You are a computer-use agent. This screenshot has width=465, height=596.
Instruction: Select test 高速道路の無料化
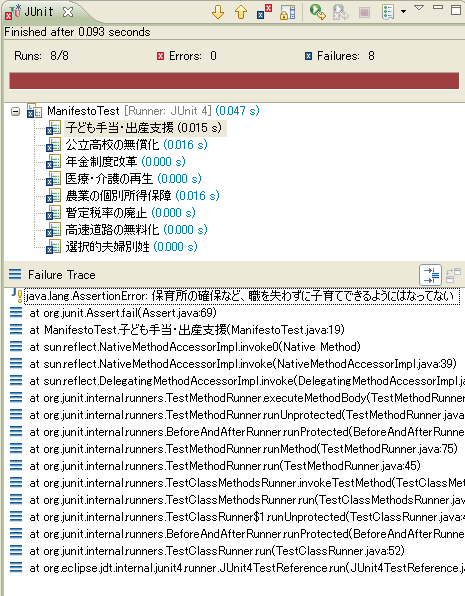136,230
